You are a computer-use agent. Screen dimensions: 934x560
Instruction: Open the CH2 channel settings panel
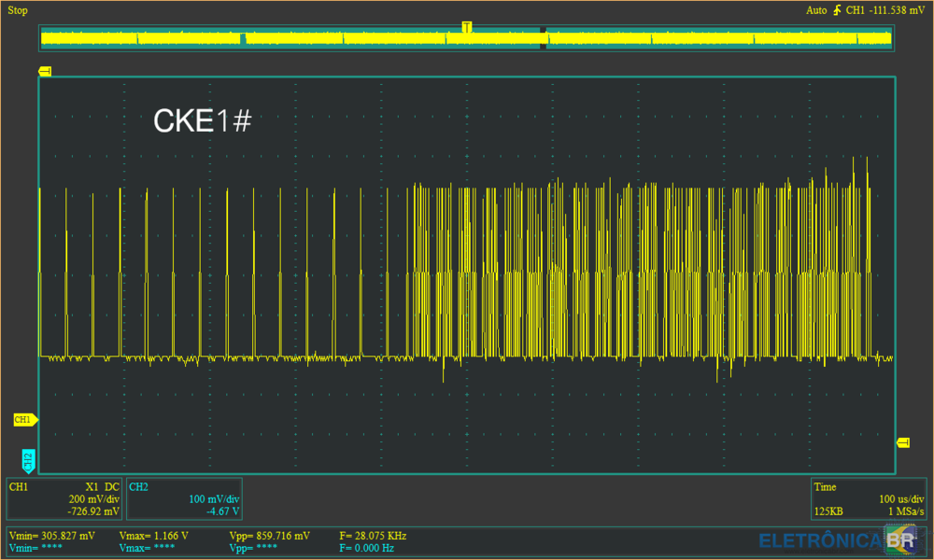point(184,498)
